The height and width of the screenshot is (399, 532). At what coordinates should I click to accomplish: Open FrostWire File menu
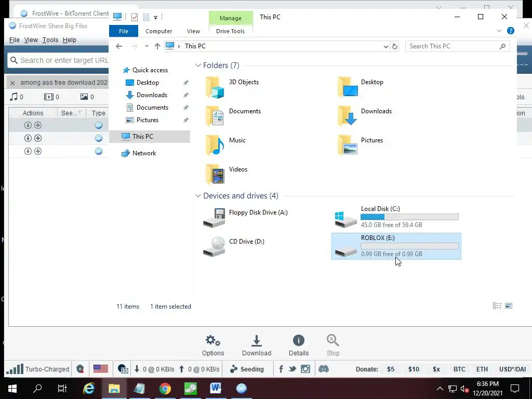tap(14, 40)
